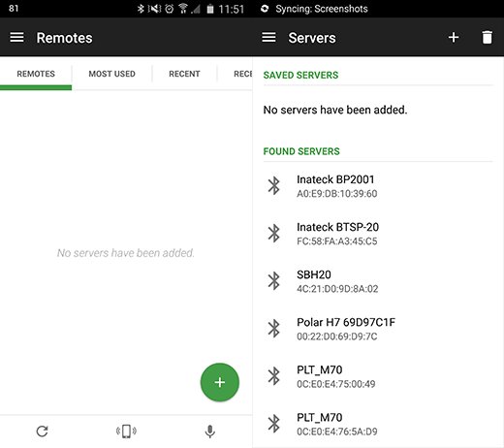The height and width of the screenshot is (448, 504).
Task: Tap the Wi-Fi status bar icon
Action: 183,9
